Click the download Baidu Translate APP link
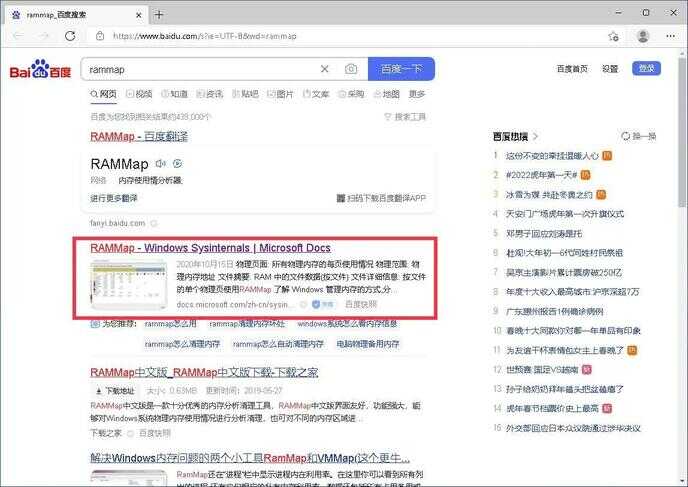Screen dimensions: 688x487 click(381, 198)
